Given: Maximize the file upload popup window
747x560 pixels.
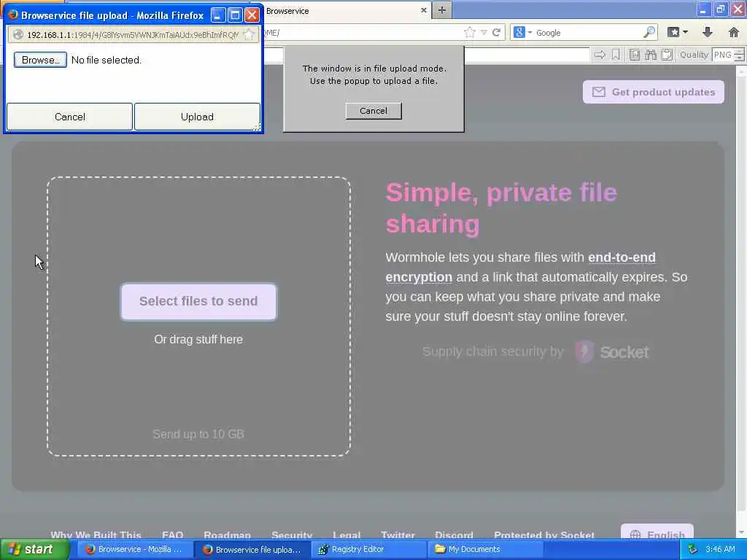Looking at the screenshot, I should 235,15.
